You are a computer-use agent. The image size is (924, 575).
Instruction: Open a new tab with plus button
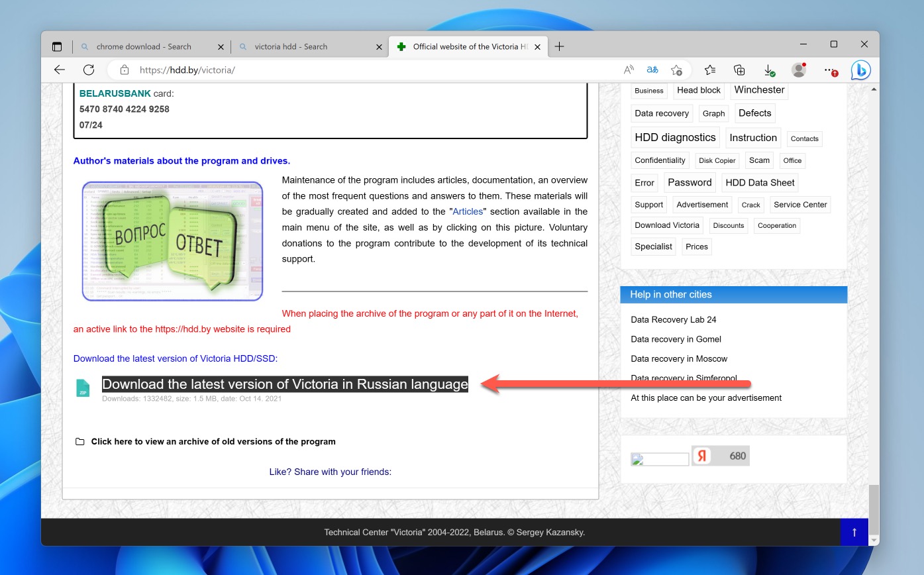559,46
